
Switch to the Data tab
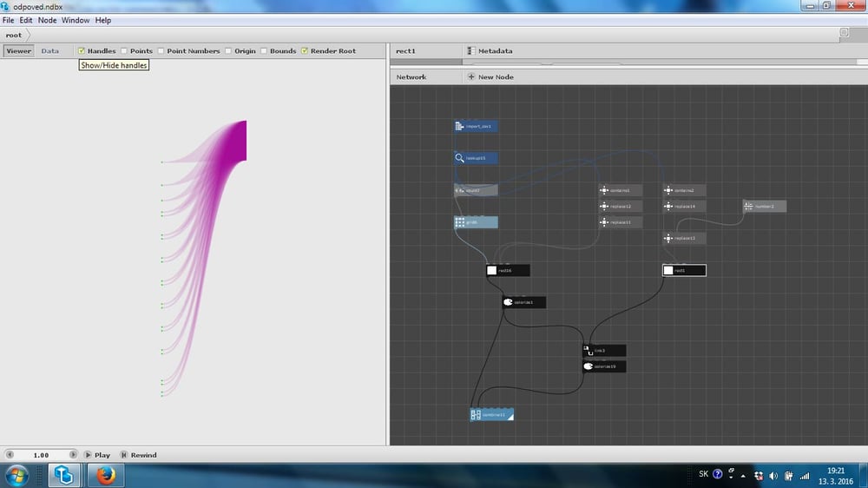coord(49,51)
